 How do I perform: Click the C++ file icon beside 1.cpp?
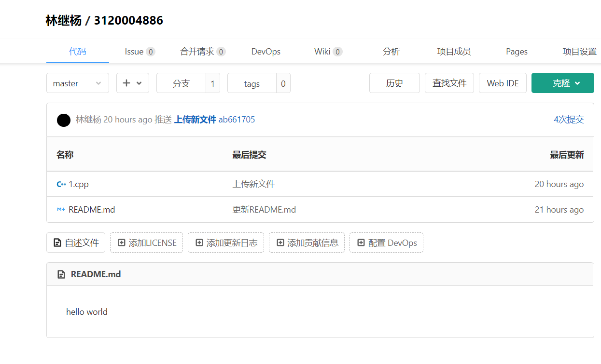(61, 184)
